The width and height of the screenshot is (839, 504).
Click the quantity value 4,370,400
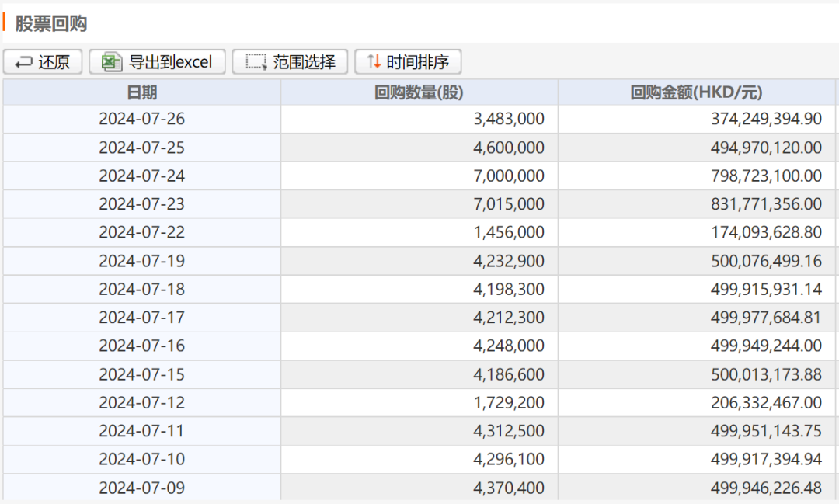(509, 488)
